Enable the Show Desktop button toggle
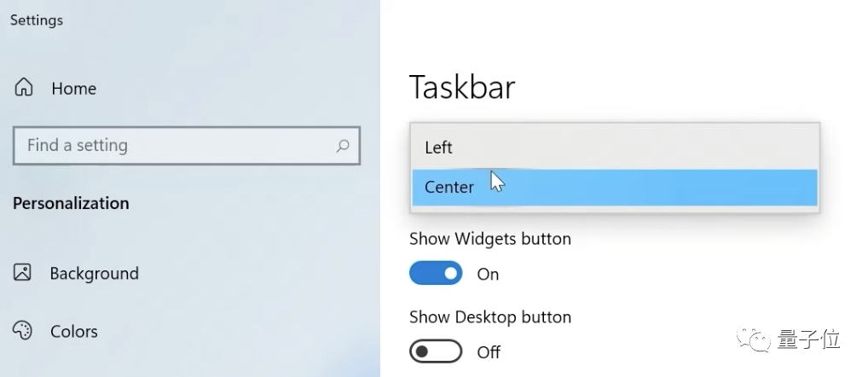 click(436, 351)
